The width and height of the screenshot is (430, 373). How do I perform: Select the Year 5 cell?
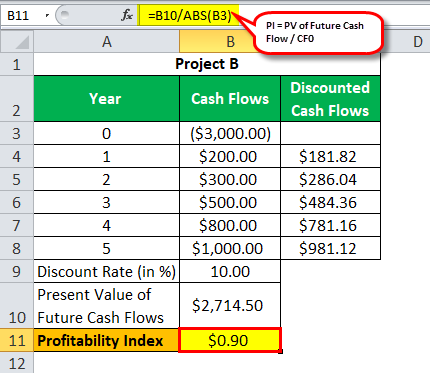(107, 248)
